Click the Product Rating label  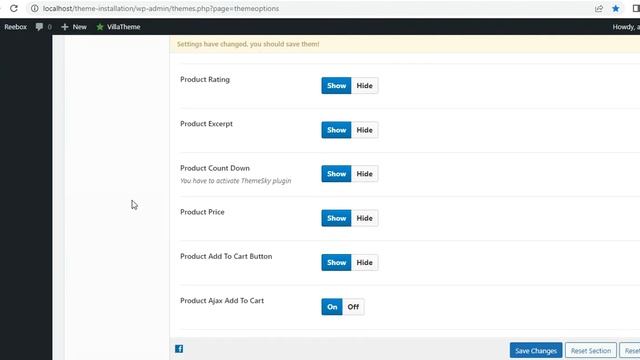205,80
